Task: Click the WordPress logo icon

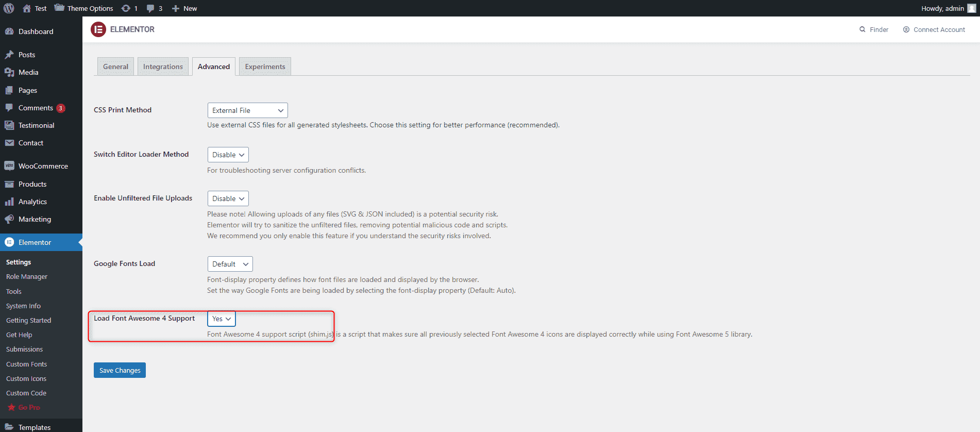Action: [x=9, y=8]
